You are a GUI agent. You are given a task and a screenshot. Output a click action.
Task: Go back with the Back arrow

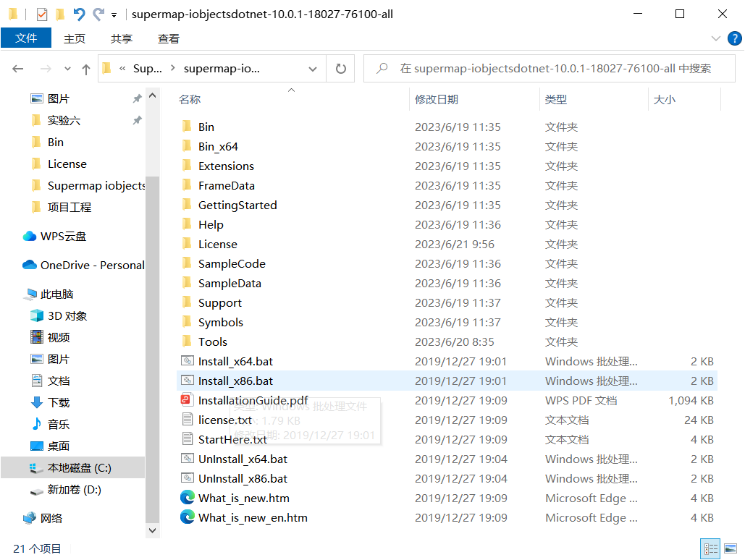coord(18,69)
